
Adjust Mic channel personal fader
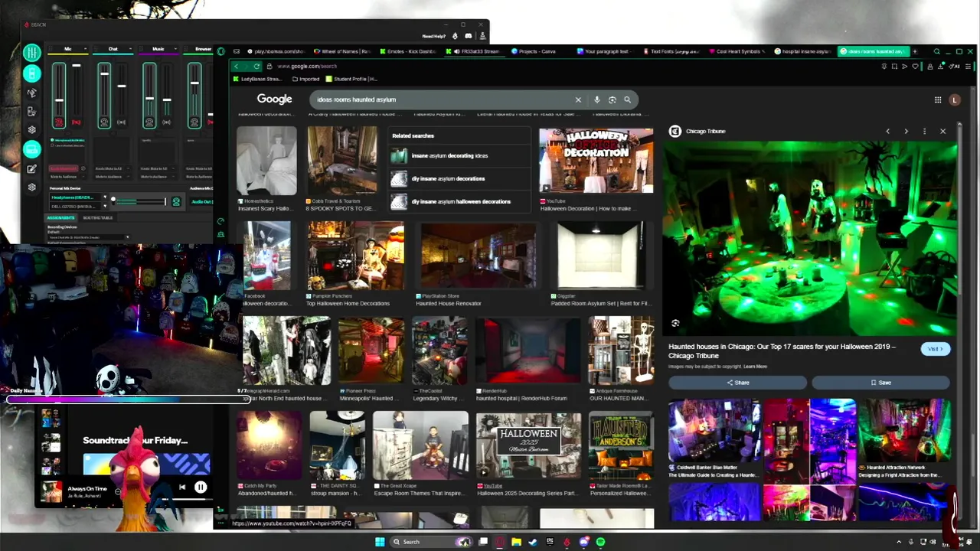click(59, 99)
